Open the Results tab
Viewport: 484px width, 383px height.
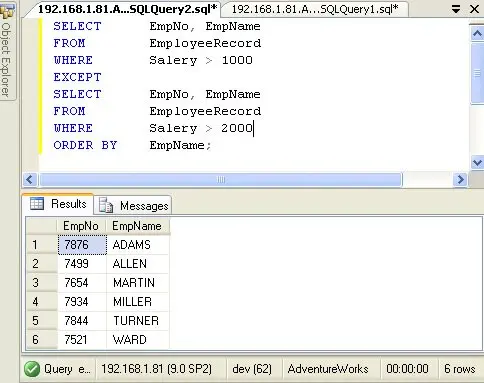point(57,204)
